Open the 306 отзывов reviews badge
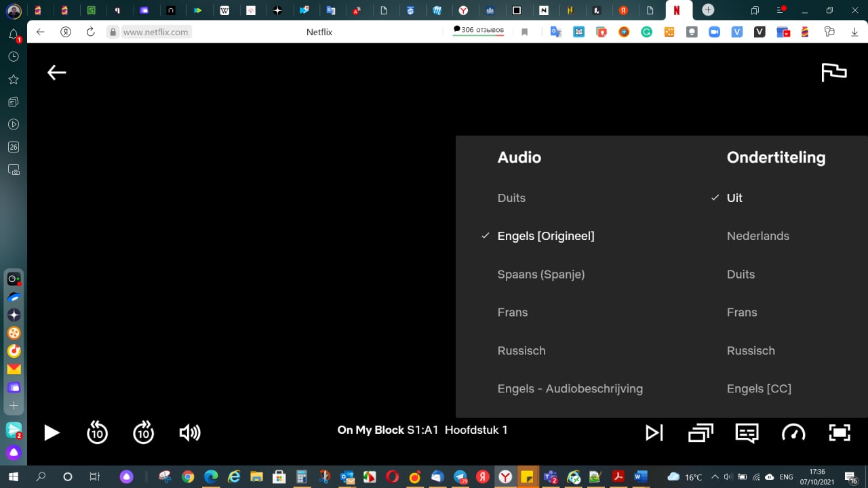This screenshot has width=868, height=488. tap(479, 30)
